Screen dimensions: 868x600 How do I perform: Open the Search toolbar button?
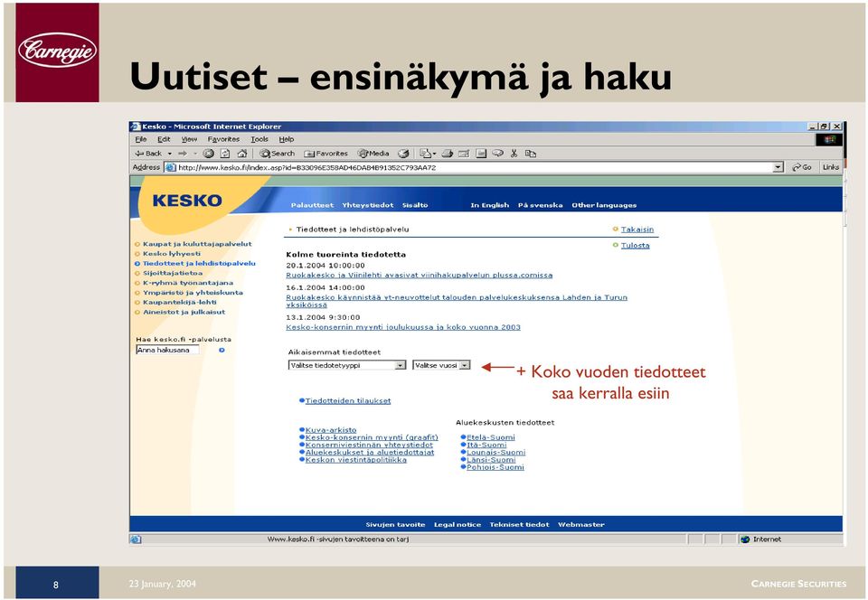tap(277, 154)
